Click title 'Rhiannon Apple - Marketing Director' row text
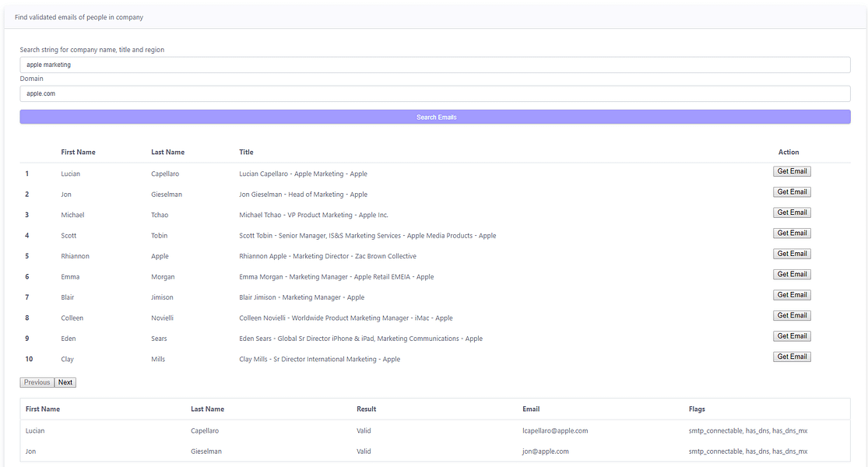Screen dimensions: 868x467 pos(328,256)
